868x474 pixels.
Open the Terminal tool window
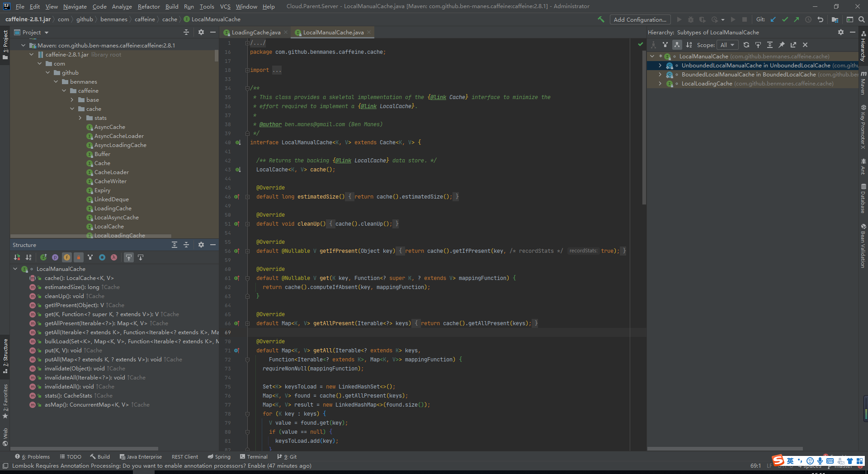tap(254, 457)
